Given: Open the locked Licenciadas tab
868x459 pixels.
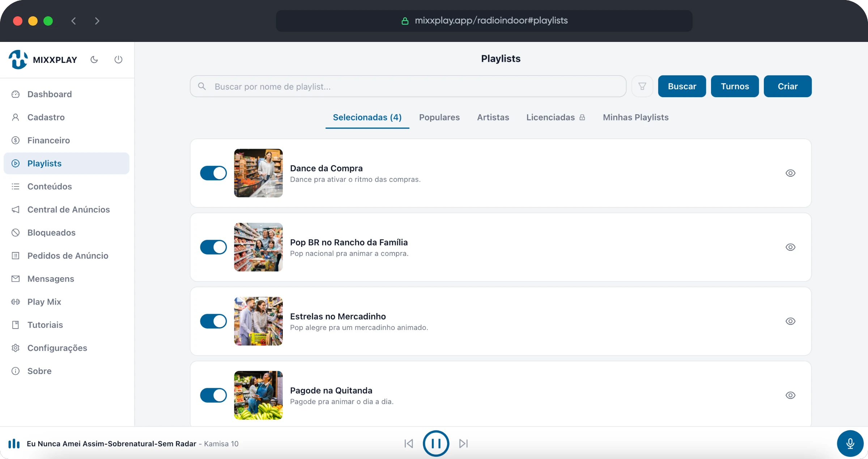Looking at the screenshot, I should [x=556, y=117].
